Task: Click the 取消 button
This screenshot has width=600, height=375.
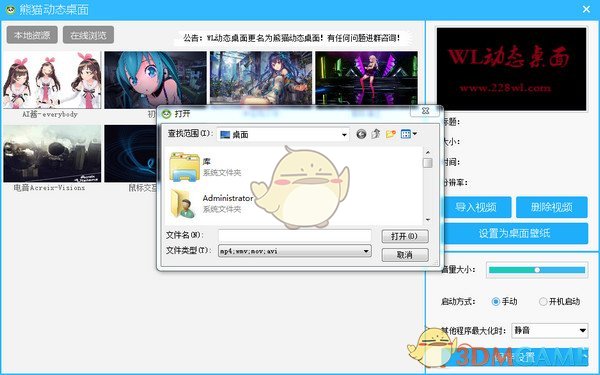Action: pyautogui.click(x=405, y=255)
